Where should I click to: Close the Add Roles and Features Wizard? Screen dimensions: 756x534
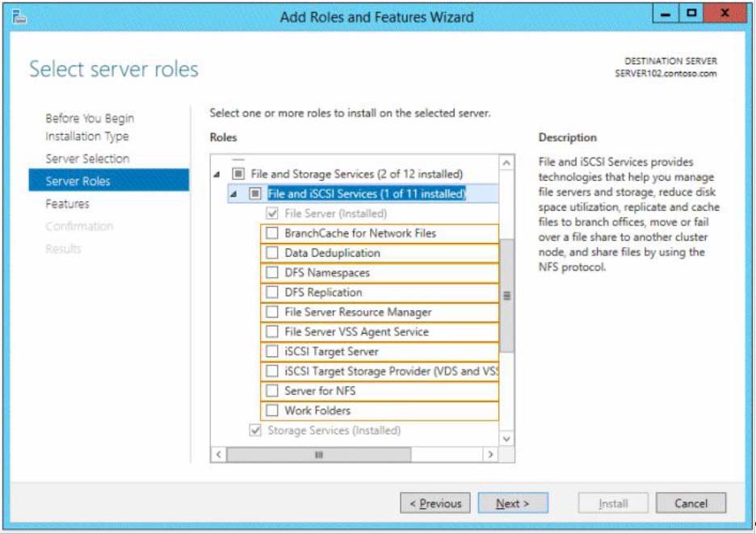[724, 14]
